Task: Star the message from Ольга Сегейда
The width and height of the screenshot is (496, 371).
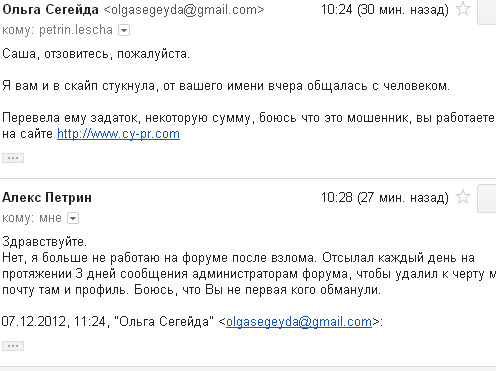Action: tap(463, 9)
